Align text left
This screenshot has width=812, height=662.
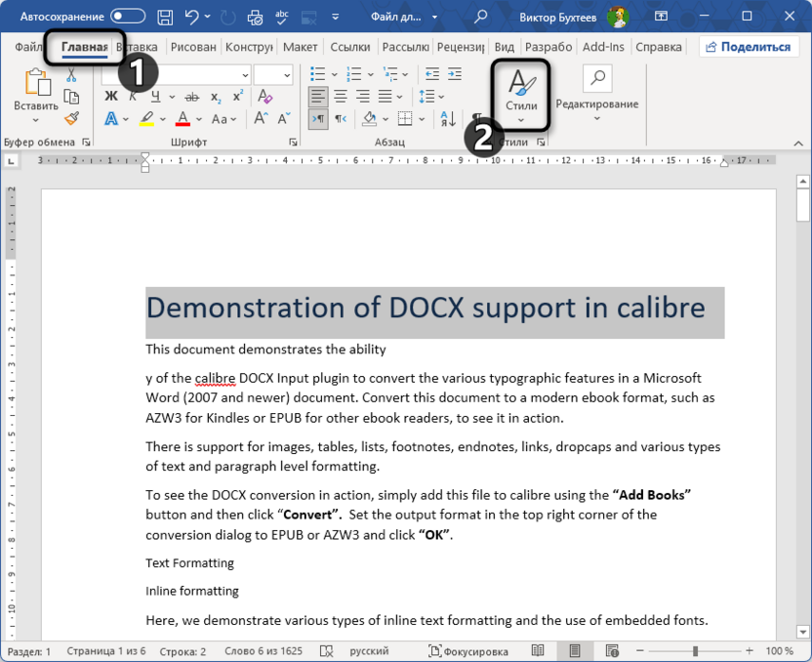coord(318,97)
